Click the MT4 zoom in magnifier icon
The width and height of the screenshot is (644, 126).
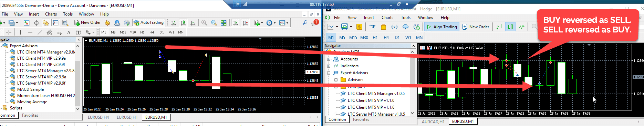(x=204, y=23)
